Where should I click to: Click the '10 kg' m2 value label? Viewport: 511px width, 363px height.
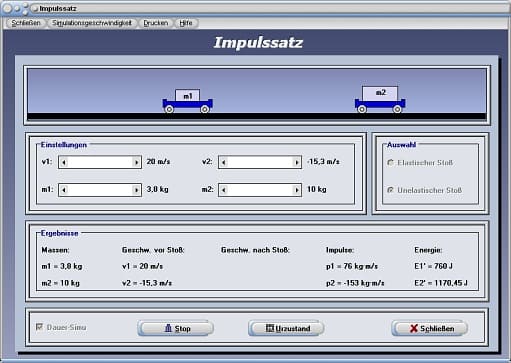(317, 189)
